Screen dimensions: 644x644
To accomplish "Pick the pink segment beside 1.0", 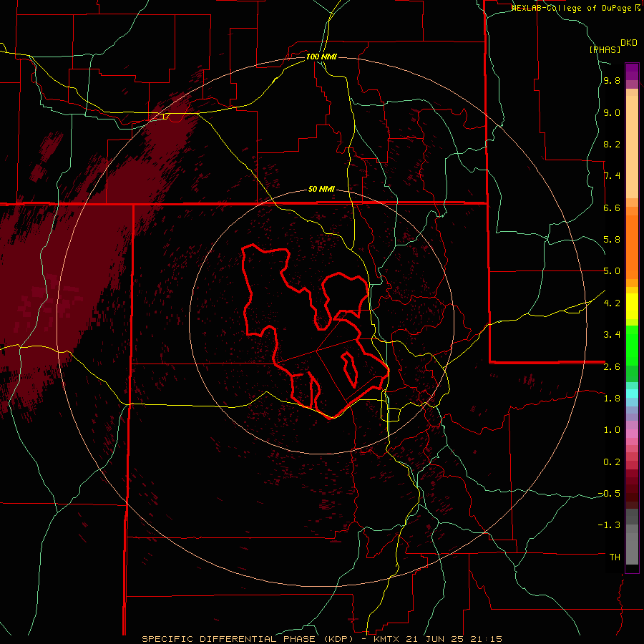I will 632,434.
